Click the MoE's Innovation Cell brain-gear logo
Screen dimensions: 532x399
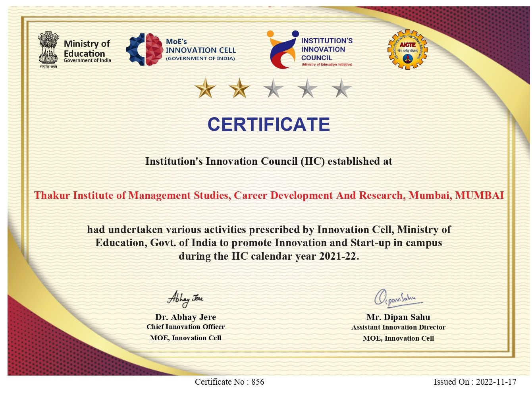(x=145, y=50)
